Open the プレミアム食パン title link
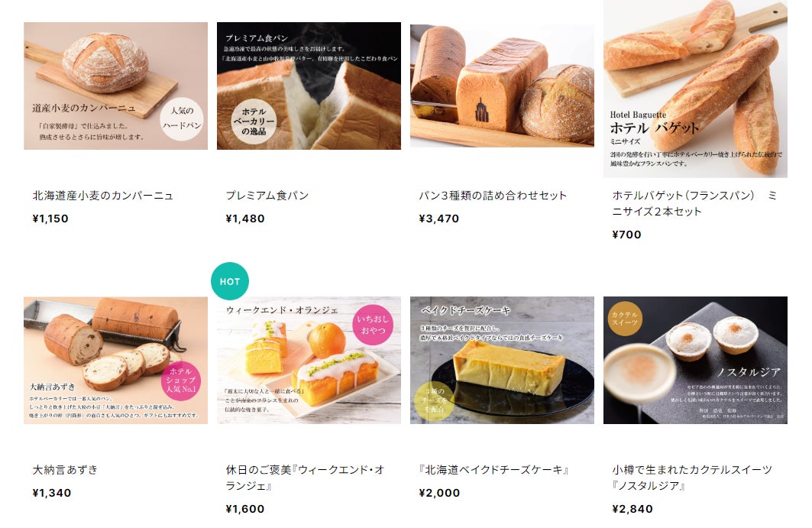812x528 pixels. pyautogui.click(x=267, y=196)
